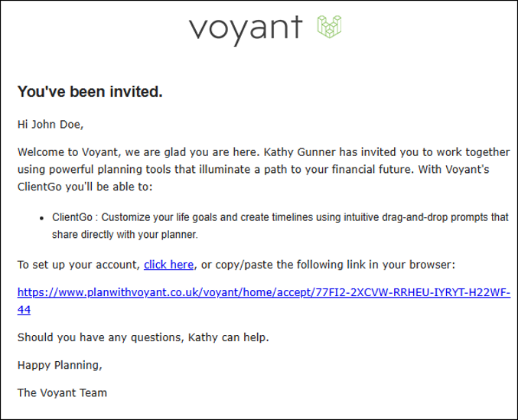Click the wrapped "44" end of URL

coord(24,310)
